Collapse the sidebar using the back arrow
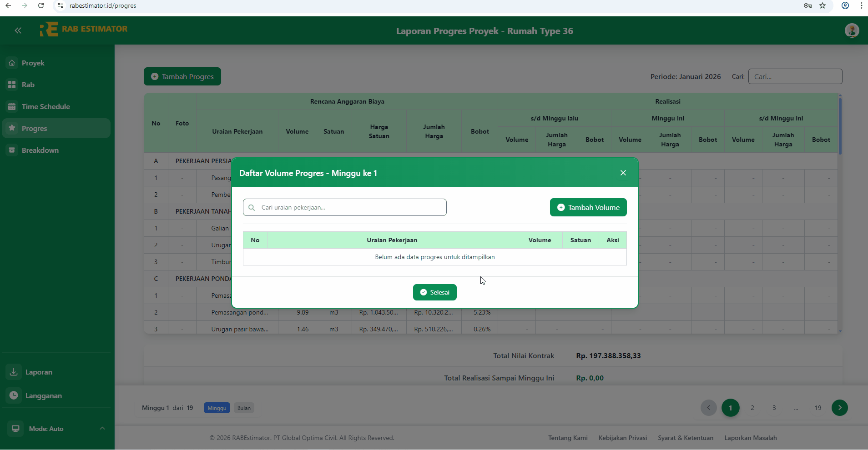 coord(18,30)
